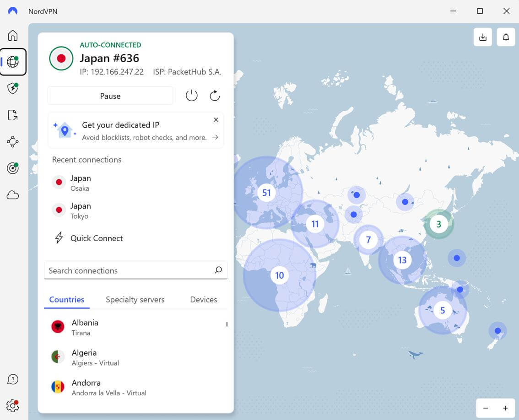The width and height of the screenshot is (519, 420).
Task: Click the Quick Connect lightning icon
Action: pyautogui.click(x=59, y=237)
